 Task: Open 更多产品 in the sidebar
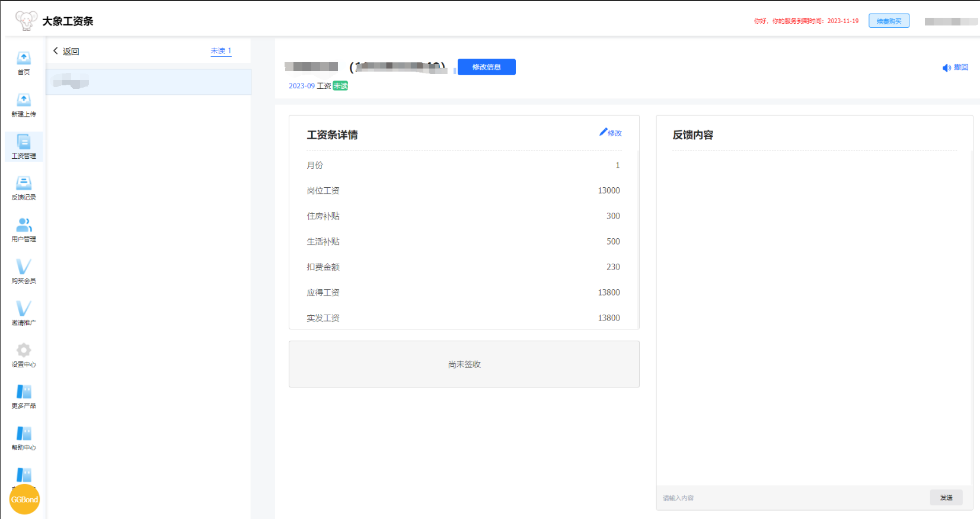tap(24, 397)
